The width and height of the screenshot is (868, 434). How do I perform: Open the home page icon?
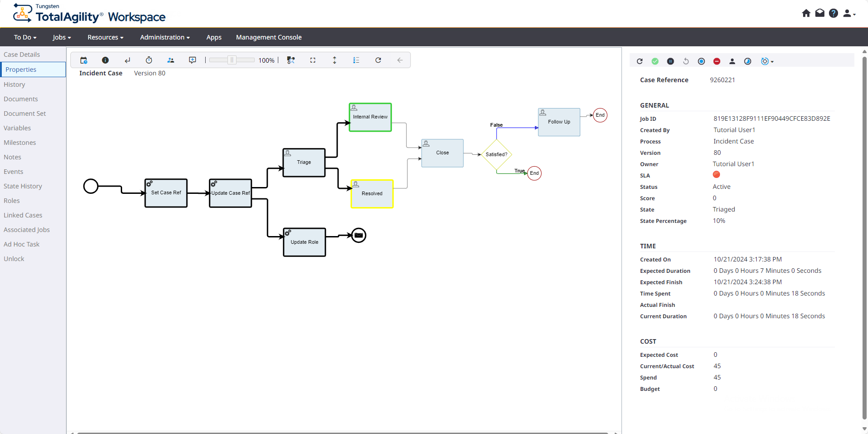pyautogui.click(x=806, y=13)
